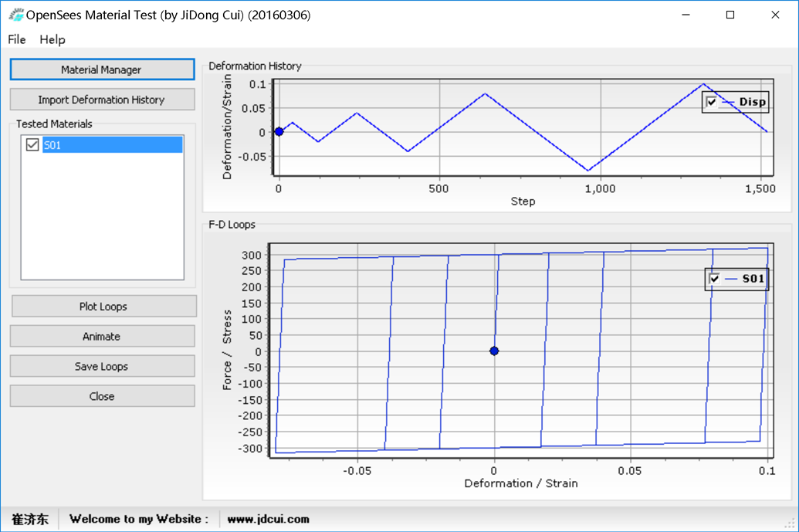Viewport: 799px width, 532px height.
Task: Click the 'Tested Materials' group label
Action: 54,124
